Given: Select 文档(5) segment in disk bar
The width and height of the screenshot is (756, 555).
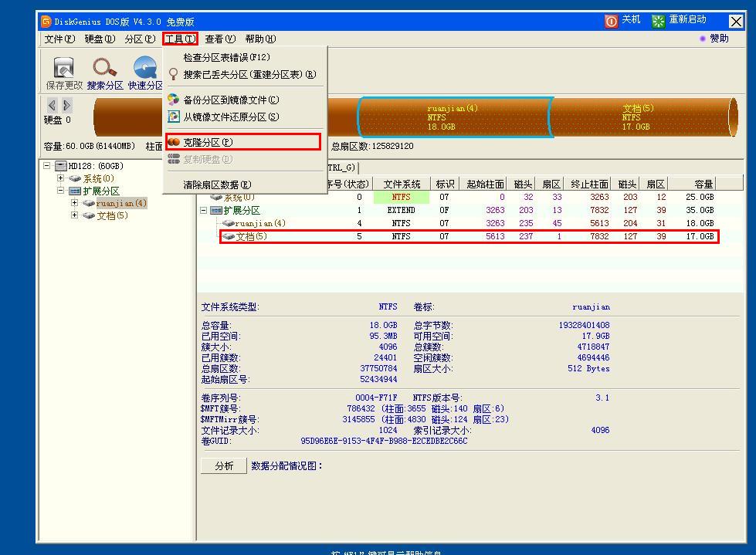Looking at the screenshot, I should click(x=642, y=117).
